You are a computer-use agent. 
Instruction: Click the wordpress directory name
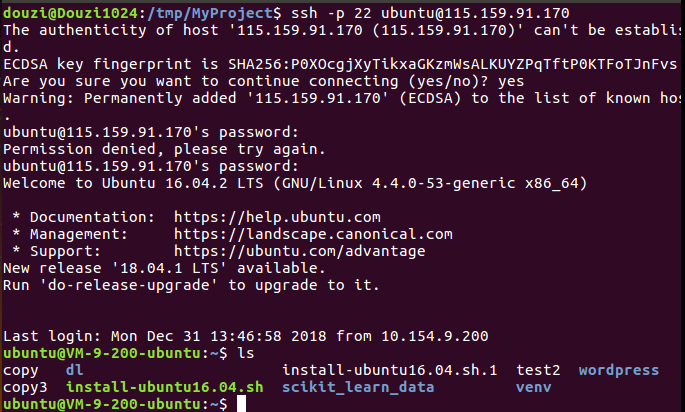coord(619,370)
